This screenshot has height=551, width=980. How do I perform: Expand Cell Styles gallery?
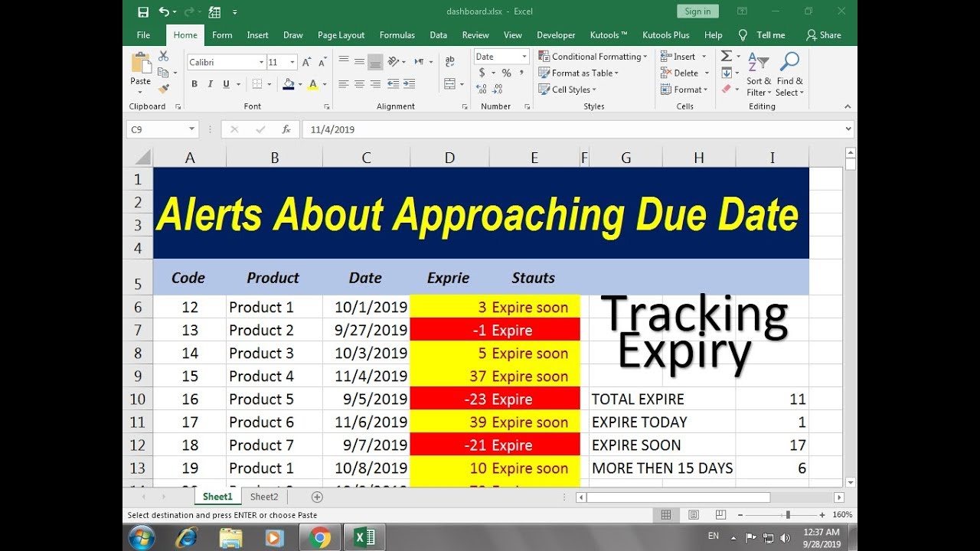pos(567,90)
